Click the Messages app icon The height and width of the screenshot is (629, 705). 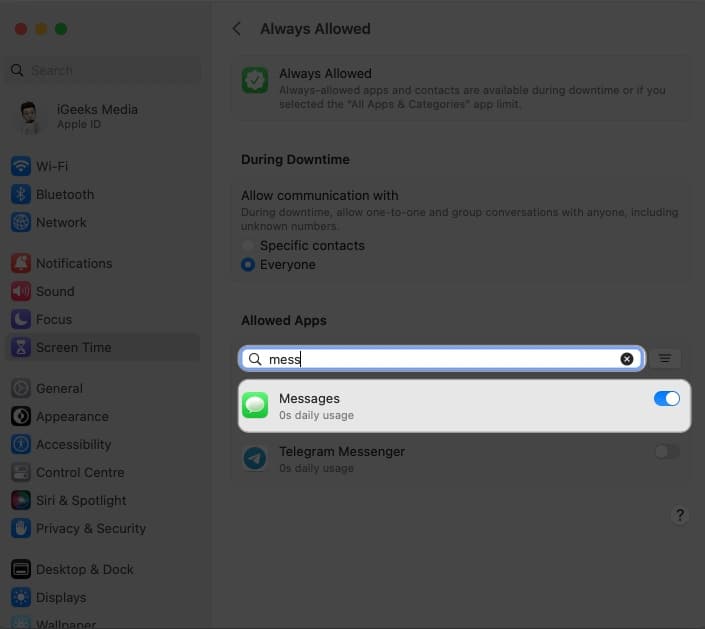255,405
